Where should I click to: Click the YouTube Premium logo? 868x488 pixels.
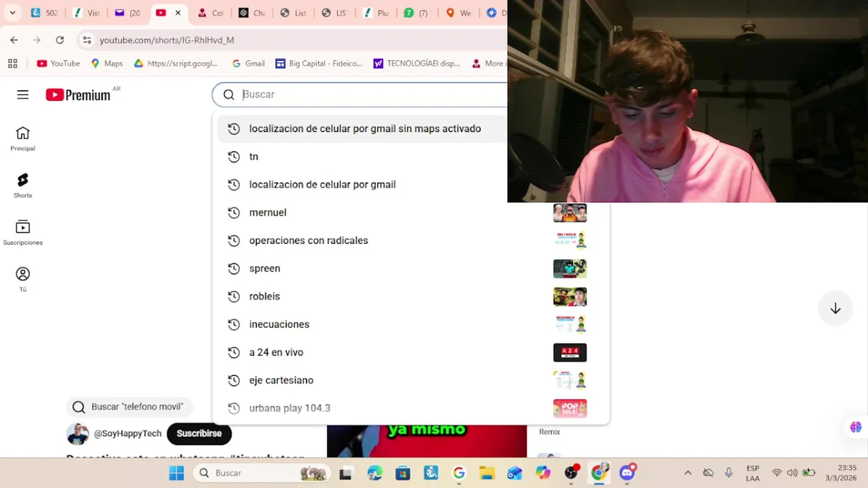click(x=78, y=95)
